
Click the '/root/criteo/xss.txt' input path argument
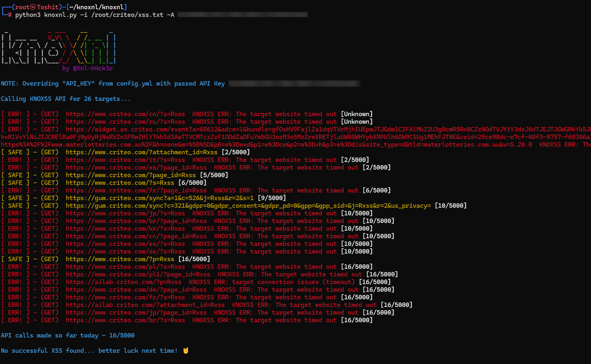tap(127, 15)
